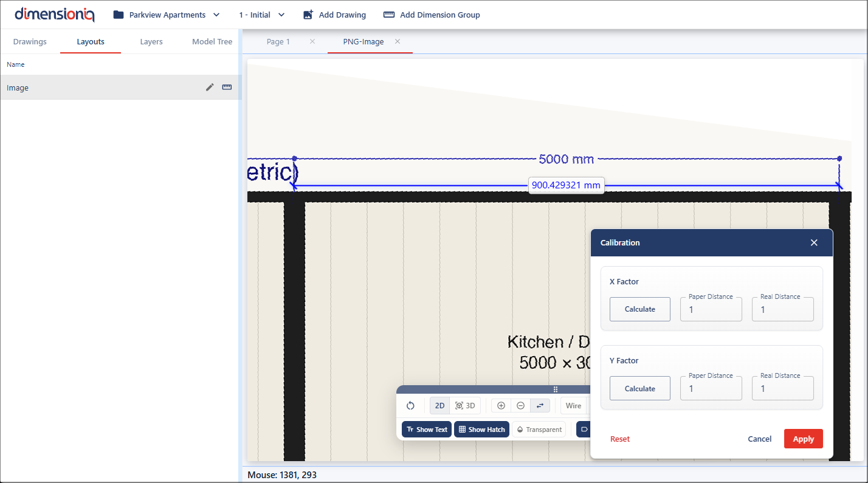The width and height of the screenshot is (868, 483).
Task: Click the ruler calibrate icon for Image layout
Action: click(227, 87)
